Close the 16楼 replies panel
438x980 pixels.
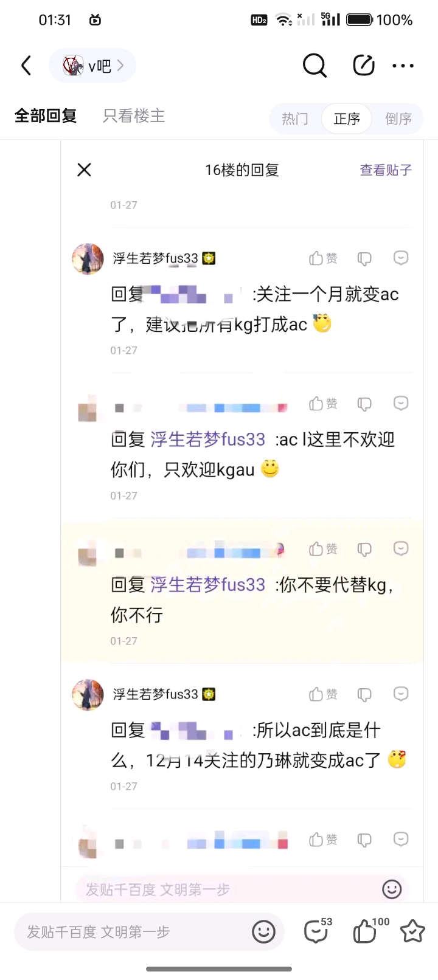point(84,170)
